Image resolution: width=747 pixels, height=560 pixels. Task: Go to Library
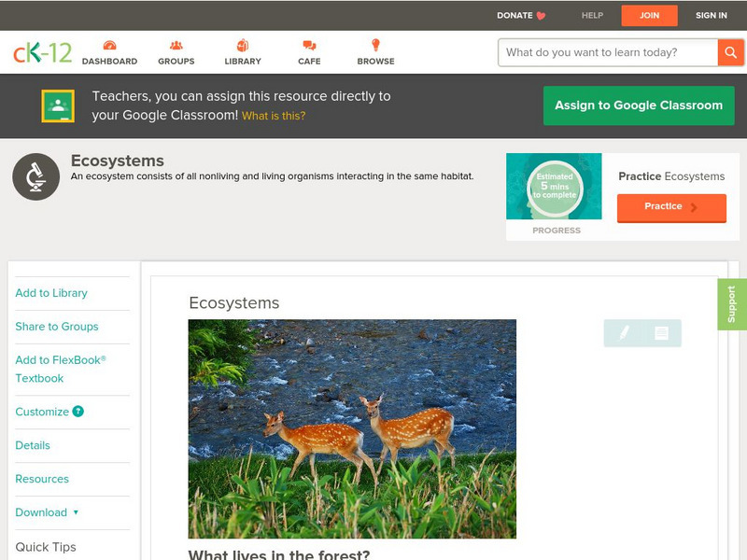(x=243, y=62)
